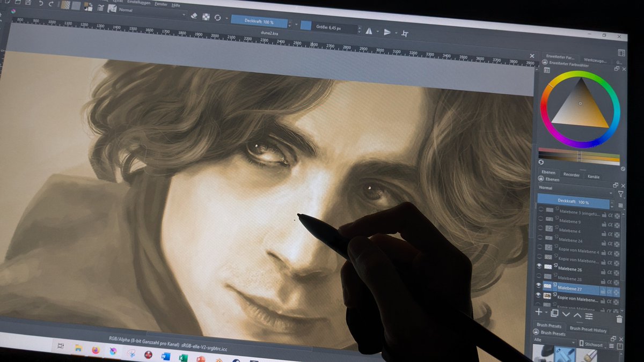Switch to the Recorder tab
The height and width of the screenshot is (362, 644).
572,175
